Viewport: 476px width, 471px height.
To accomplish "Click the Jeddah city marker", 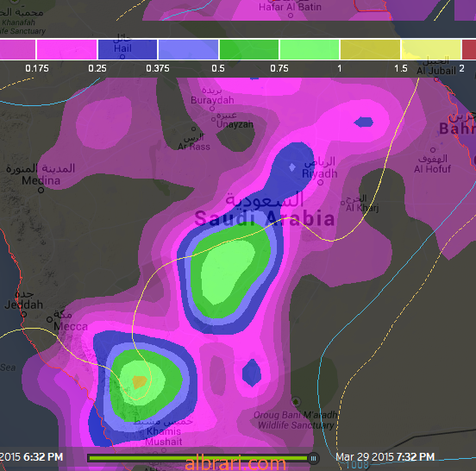I will [x=23, y=315].
